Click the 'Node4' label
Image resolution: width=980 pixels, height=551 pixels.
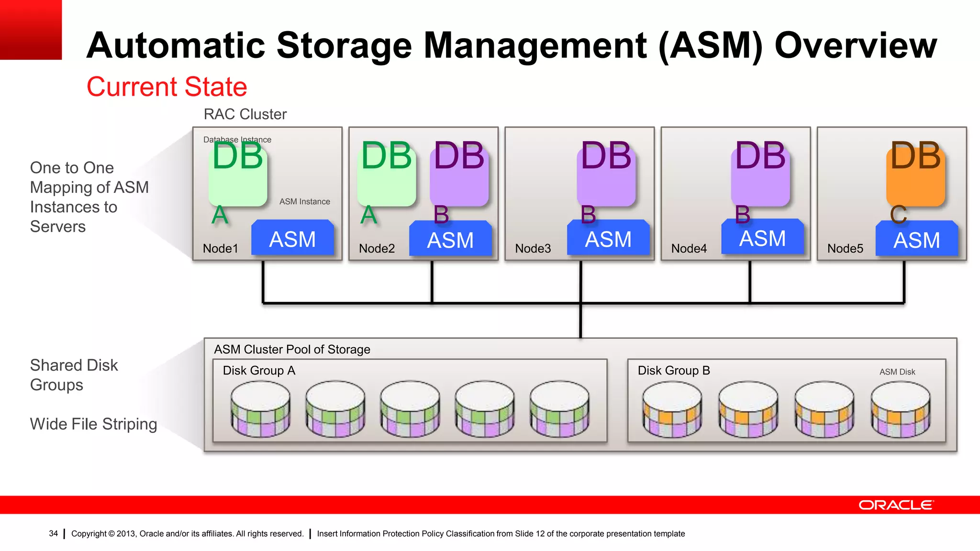tap(689, 249)
